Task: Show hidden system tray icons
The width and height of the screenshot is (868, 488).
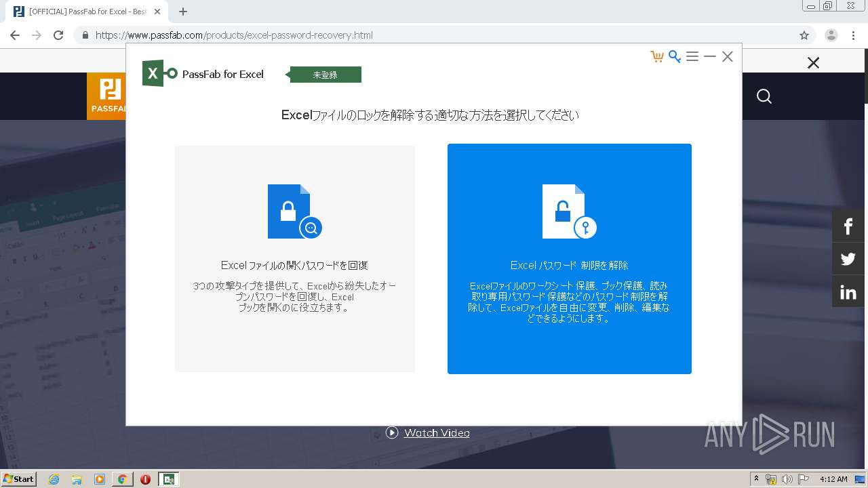Action: tap(756, 479)
